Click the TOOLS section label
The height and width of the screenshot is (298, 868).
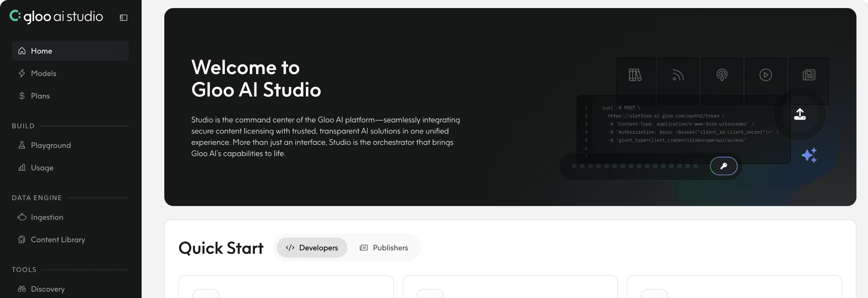pos(24,270)
